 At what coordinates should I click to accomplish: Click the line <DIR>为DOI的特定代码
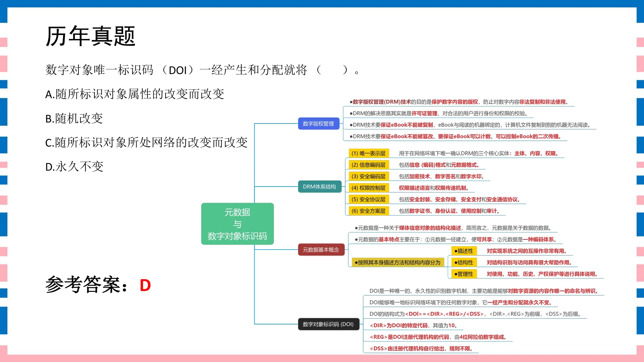tap(413, 325)
